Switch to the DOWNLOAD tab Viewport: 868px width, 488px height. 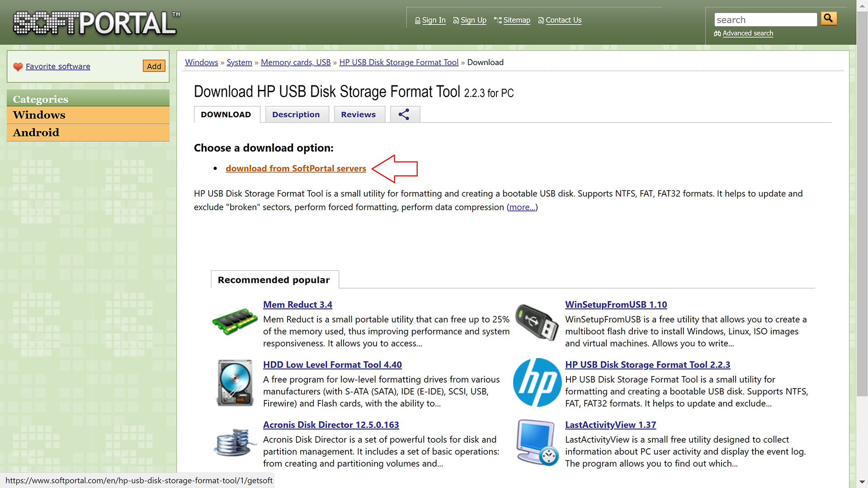[227, 114]
